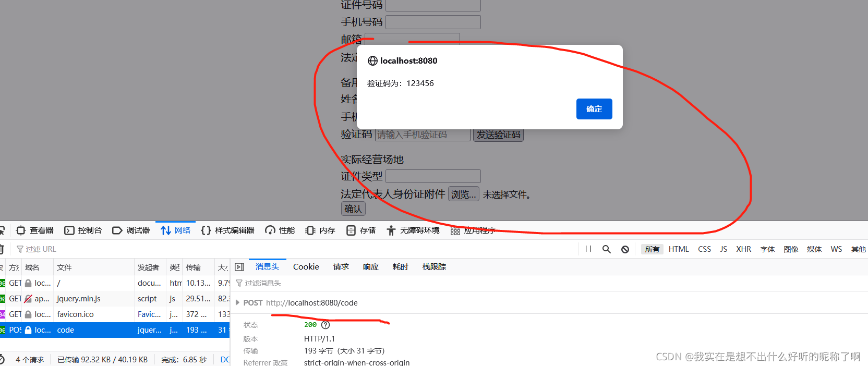This screenshot has width=868, height=366.
Task: Click the 请输入手机验证码 input field
Action: (423, 135)
